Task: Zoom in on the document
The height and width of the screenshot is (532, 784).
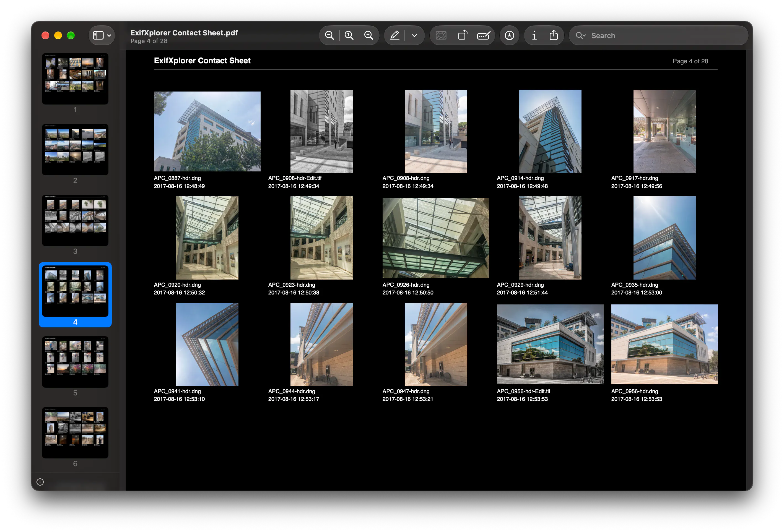Action: (369, 35)
